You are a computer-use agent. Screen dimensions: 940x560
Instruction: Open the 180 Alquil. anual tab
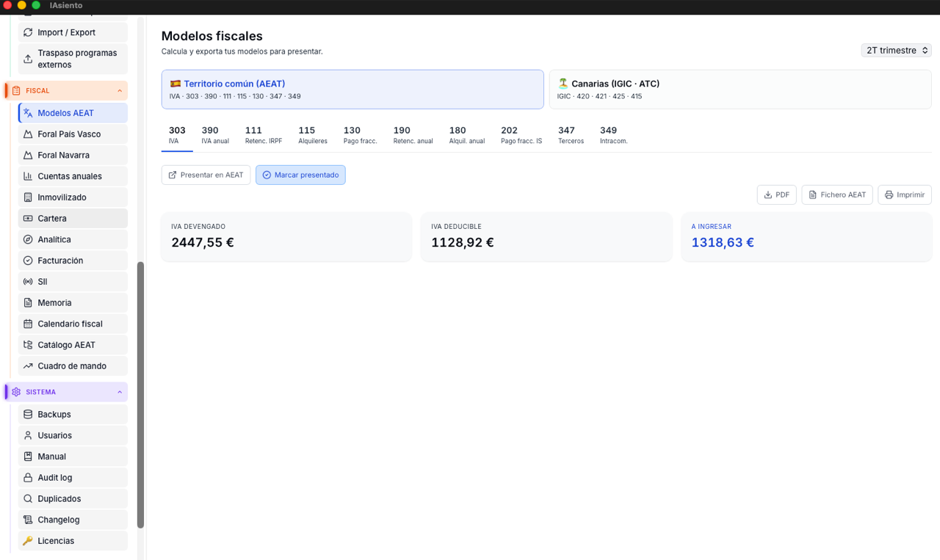467,135
